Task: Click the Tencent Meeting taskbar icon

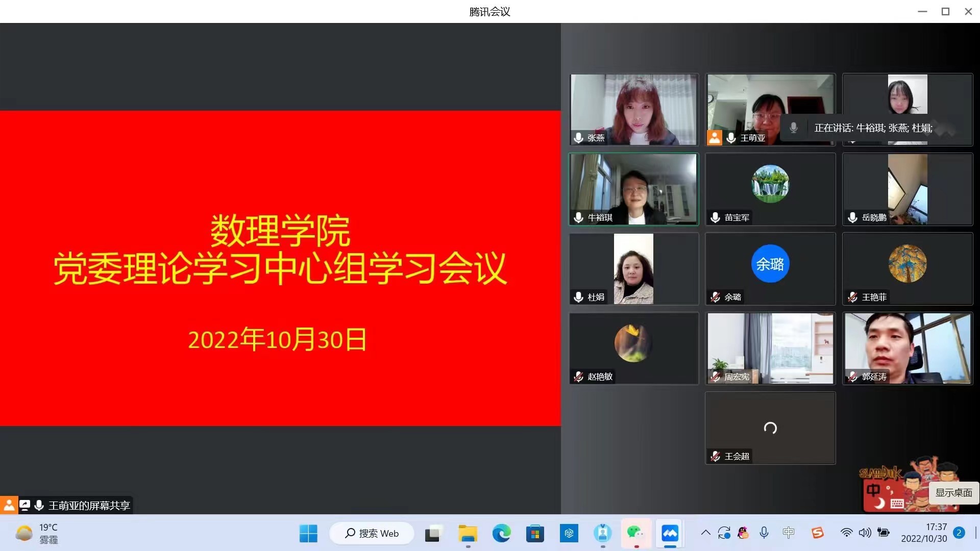Action: (x=670, y=534)
